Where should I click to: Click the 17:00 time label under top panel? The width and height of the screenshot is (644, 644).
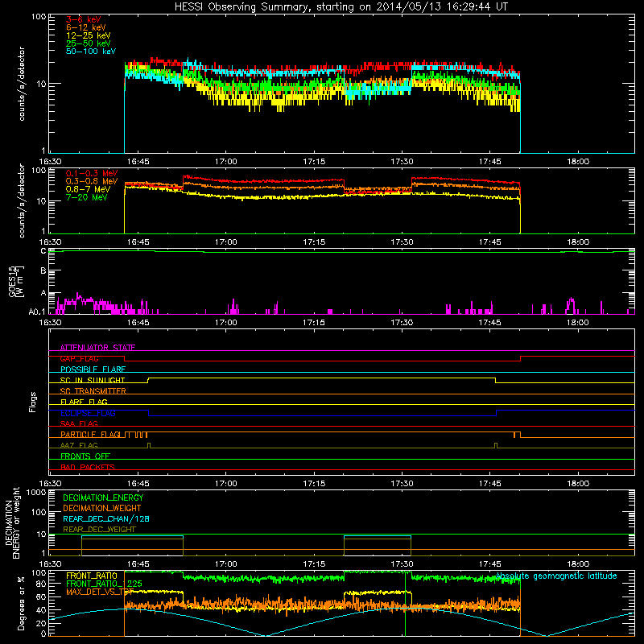226,162
